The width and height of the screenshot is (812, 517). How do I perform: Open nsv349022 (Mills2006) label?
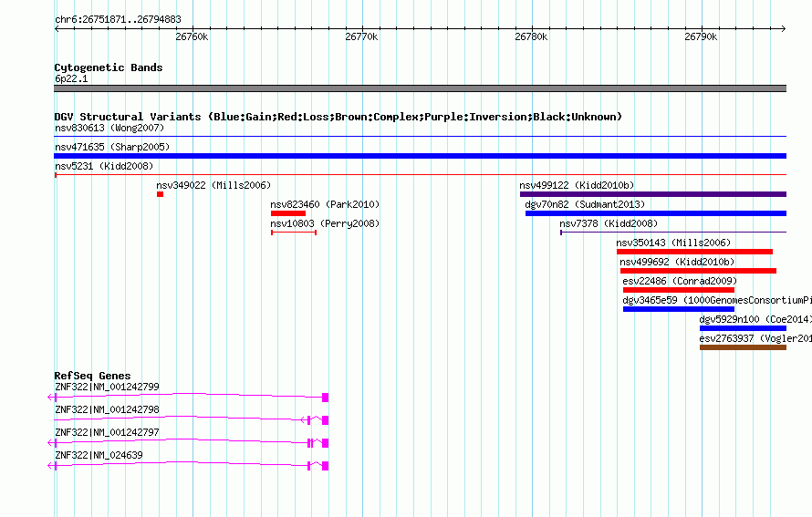[x=213, y=185]
